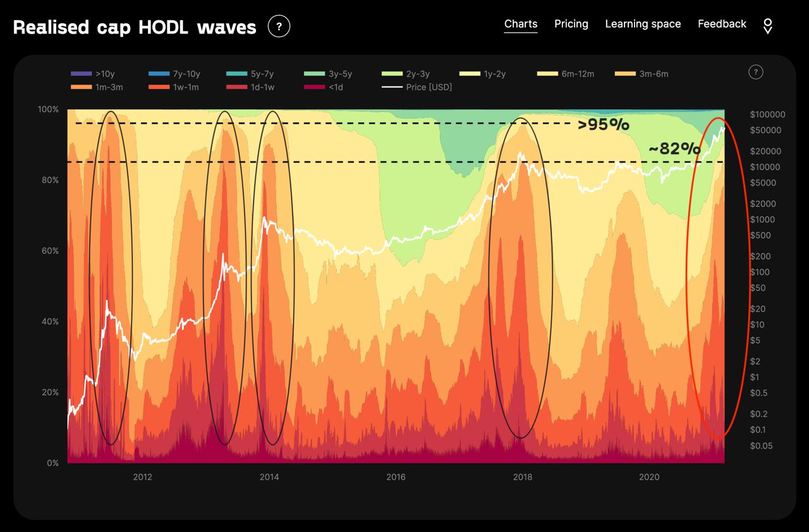Go to the Charts tab
Screen dimensions: 809x532
pyautogui.click(x=521, y=24)
